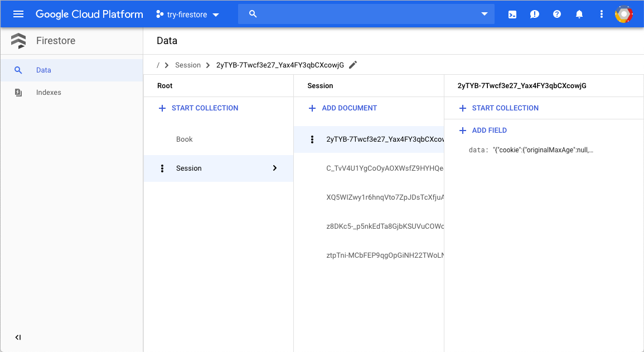Edit the document ID with the pencil icon
644x352 pixels.
(352, 65)
